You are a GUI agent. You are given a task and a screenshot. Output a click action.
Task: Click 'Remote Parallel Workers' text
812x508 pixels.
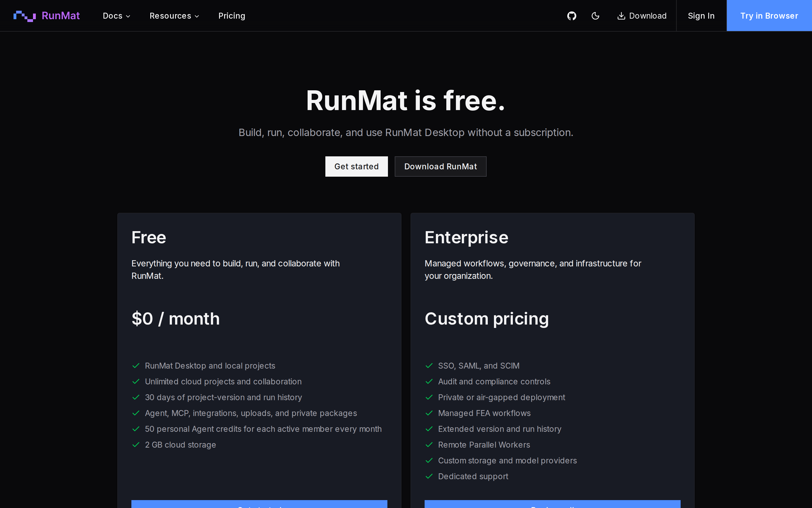point(484,444)
